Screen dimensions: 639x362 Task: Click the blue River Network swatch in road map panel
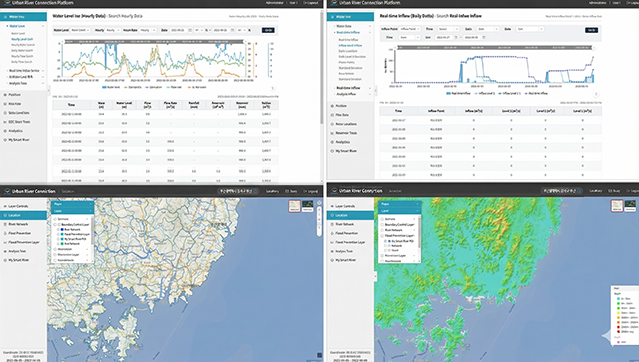pyautogui.click(x=62, y=230)
